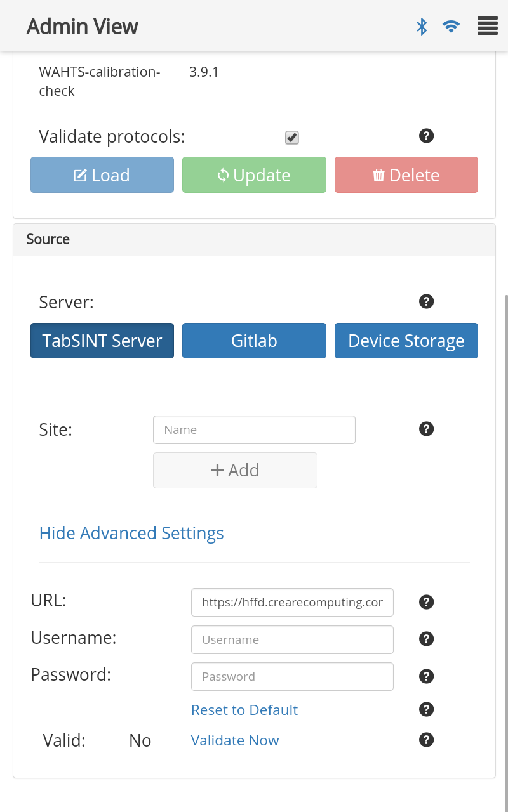Switch server source to Gitlab
The height and width of the screenshot is (812, 508).
pos(254,341)
